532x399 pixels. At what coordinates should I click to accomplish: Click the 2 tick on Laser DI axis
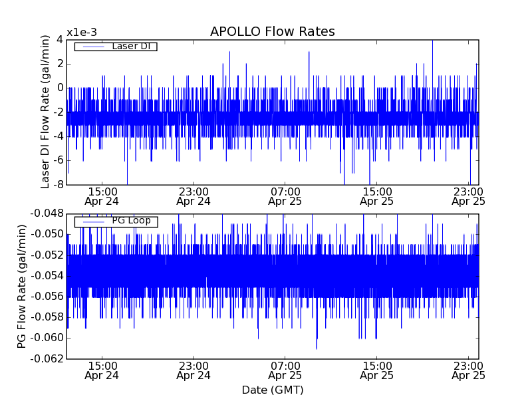[x=60, y=64]
